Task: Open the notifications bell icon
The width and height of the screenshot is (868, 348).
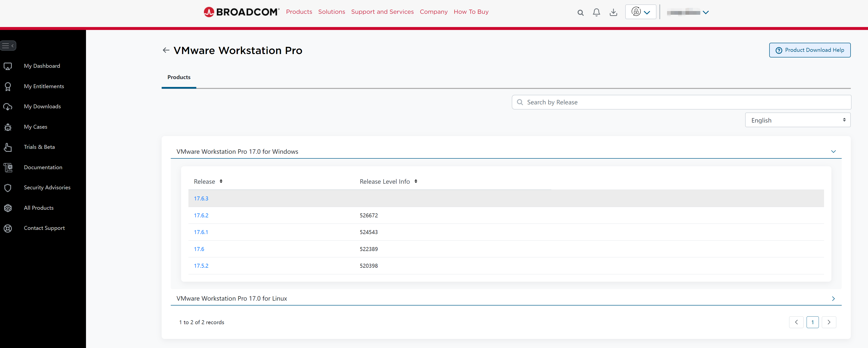Action: tap(596, 13)
